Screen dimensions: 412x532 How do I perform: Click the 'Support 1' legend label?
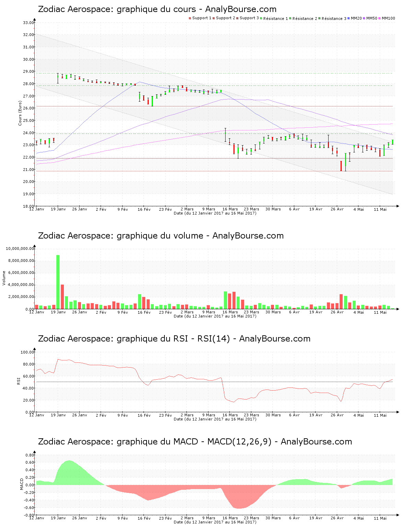[x=202, y=18]
